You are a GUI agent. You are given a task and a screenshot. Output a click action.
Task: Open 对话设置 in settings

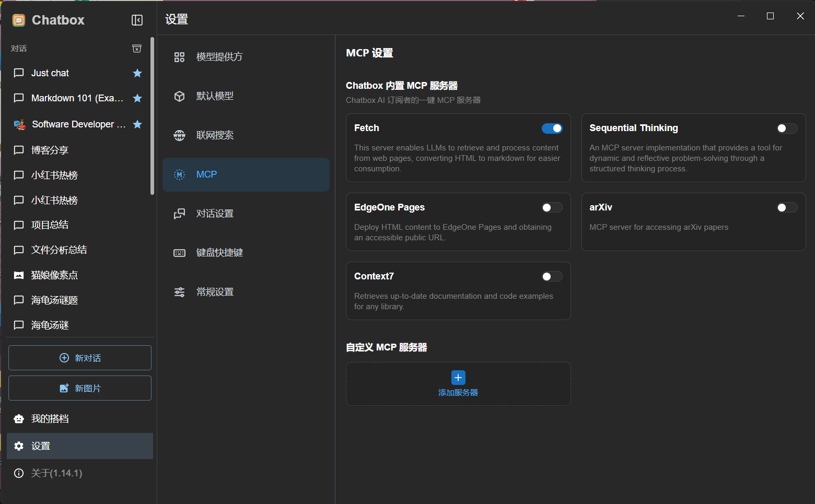point(246,214)
